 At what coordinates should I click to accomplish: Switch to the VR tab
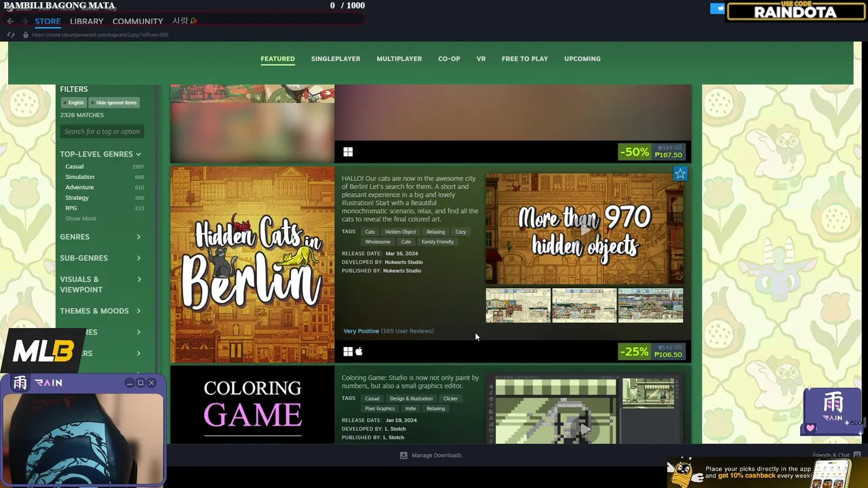tap(481, 59)
